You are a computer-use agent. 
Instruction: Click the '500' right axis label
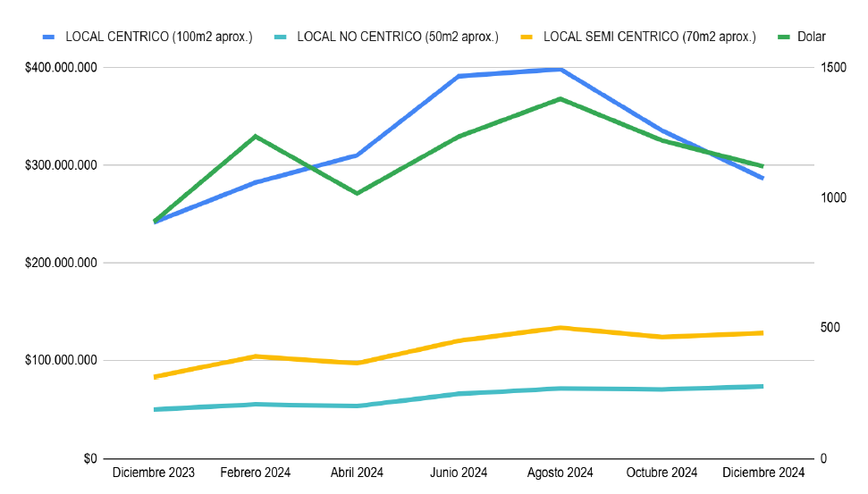831,328
